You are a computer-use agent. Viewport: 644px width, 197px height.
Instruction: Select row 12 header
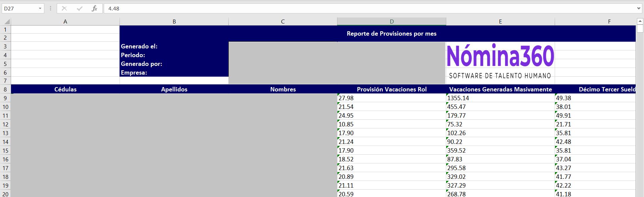click(5, 124)
